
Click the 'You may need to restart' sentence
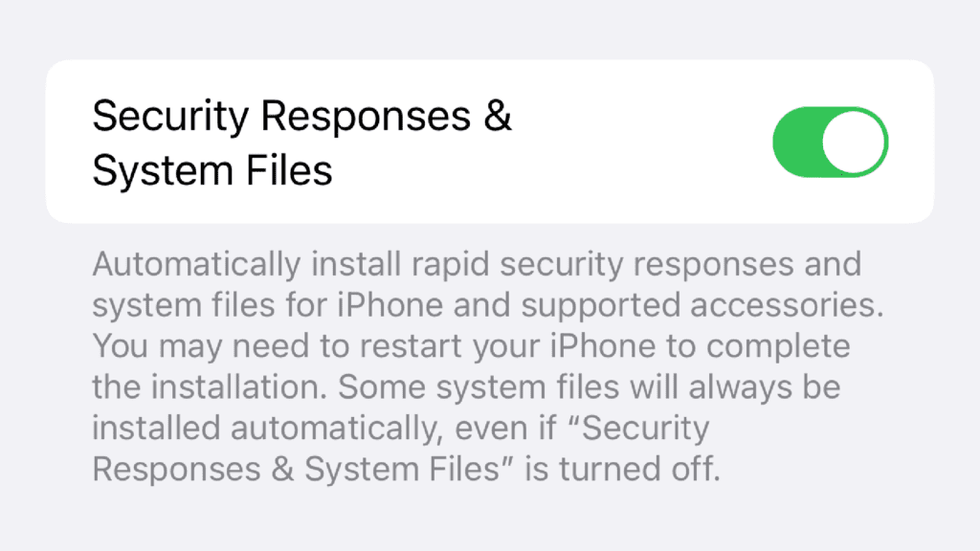(x=471, y=346)
